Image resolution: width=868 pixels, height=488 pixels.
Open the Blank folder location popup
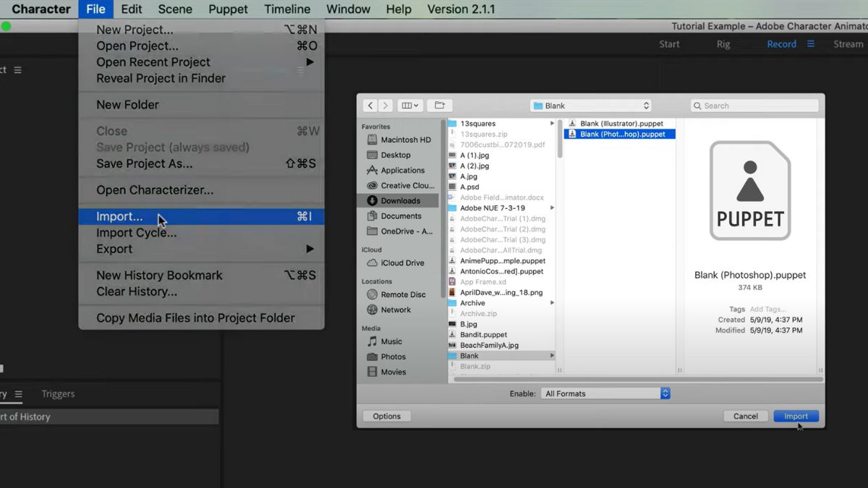click(x=591, y=106)
